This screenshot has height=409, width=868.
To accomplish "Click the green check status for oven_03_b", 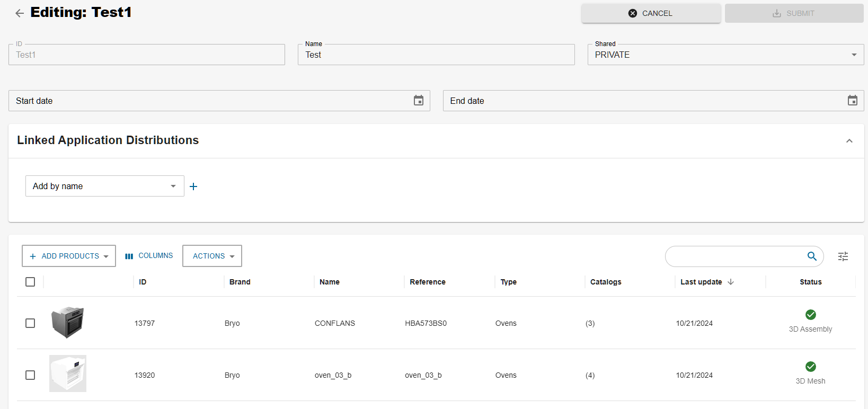I will click(x=811, y=367).
